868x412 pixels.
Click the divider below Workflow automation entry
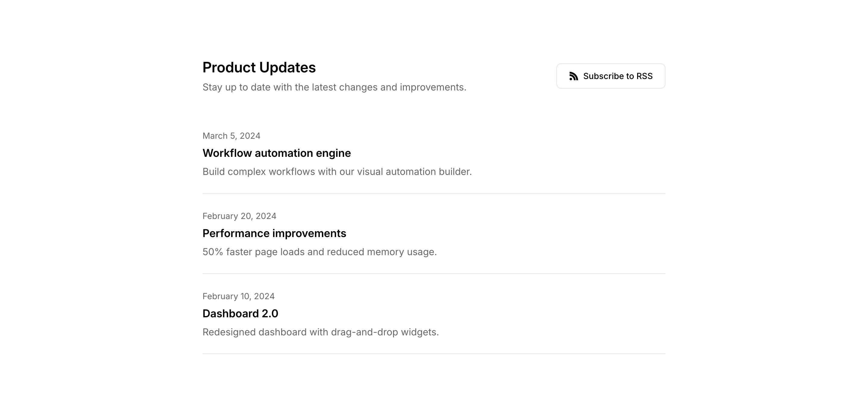point(434,193)
